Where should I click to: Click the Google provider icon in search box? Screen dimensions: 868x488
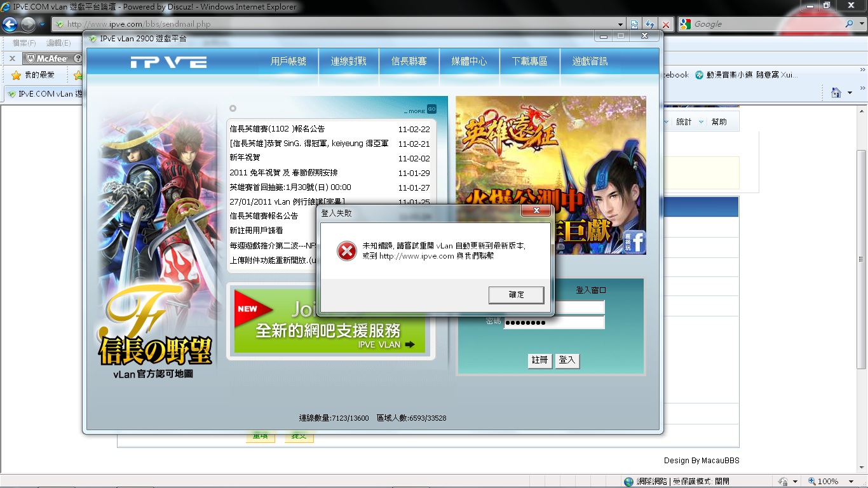click(x=685, y=24)
